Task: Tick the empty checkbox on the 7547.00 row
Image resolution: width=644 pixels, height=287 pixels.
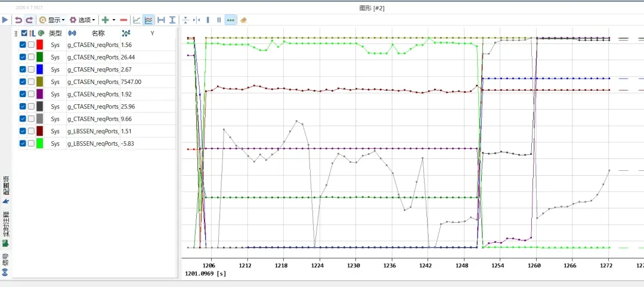Action: click(x=31, y=82)
